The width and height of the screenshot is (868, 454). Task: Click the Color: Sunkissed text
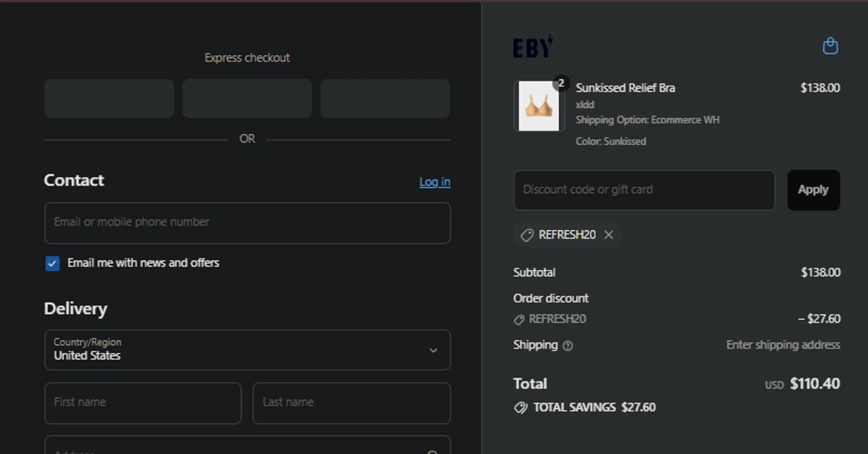tap(610, 141)
